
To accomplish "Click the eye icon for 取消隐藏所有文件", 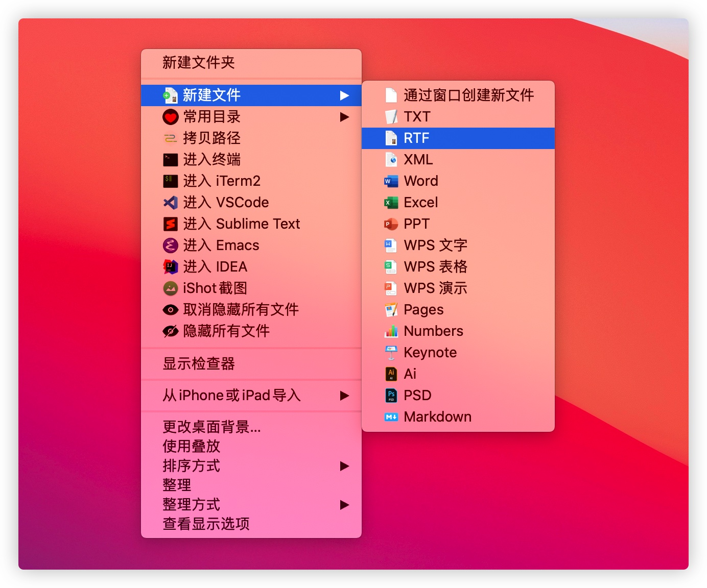I will point(170,310).
